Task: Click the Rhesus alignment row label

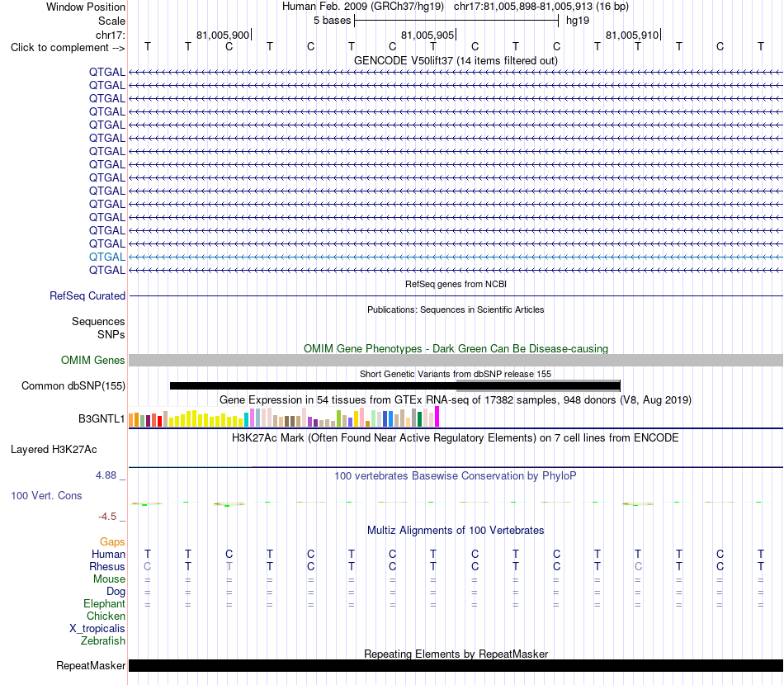Action: pyautogui.click(x=107, y=566)
